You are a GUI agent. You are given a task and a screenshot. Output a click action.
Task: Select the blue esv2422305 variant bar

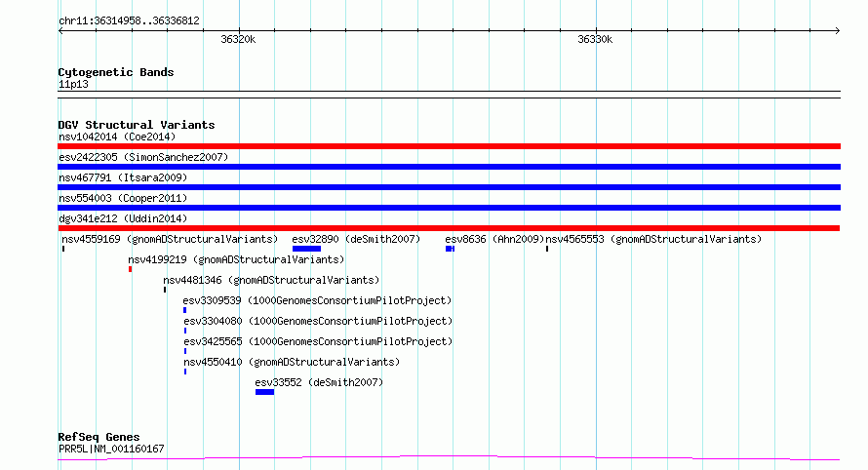449,167
